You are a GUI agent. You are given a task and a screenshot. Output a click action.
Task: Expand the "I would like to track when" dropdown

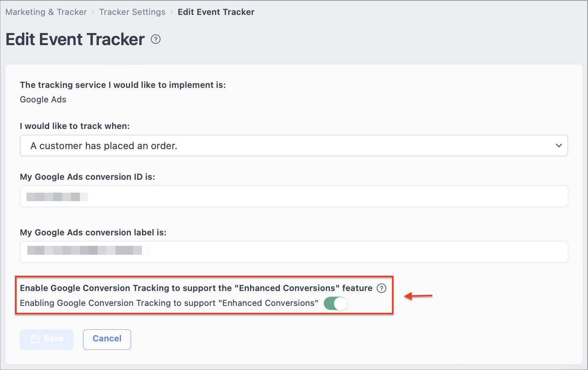[x=294, y=146]
